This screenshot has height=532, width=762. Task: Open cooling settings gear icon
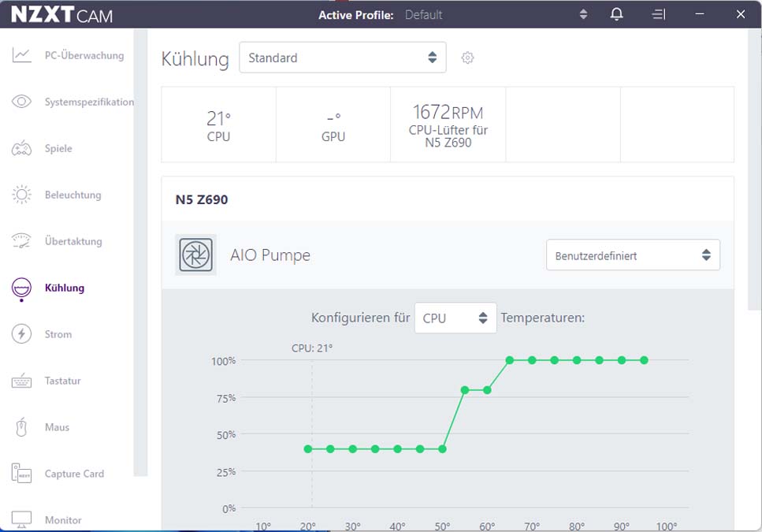coord(467,58)
